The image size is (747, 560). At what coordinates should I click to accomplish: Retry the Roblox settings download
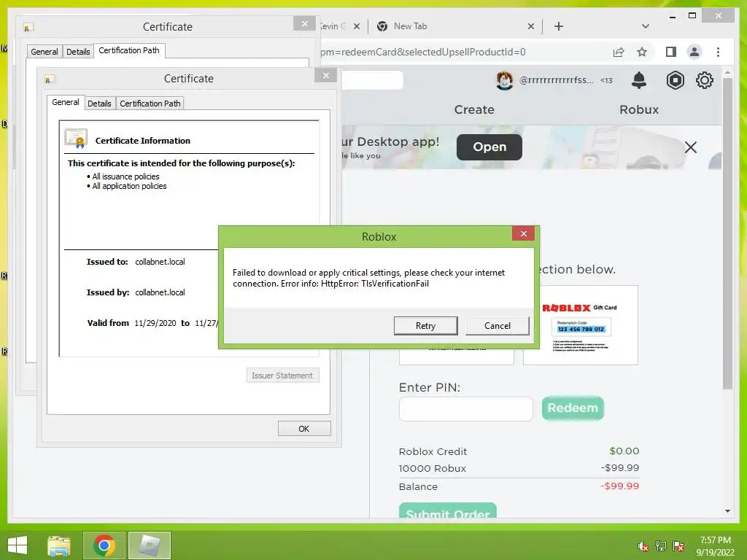425,326
